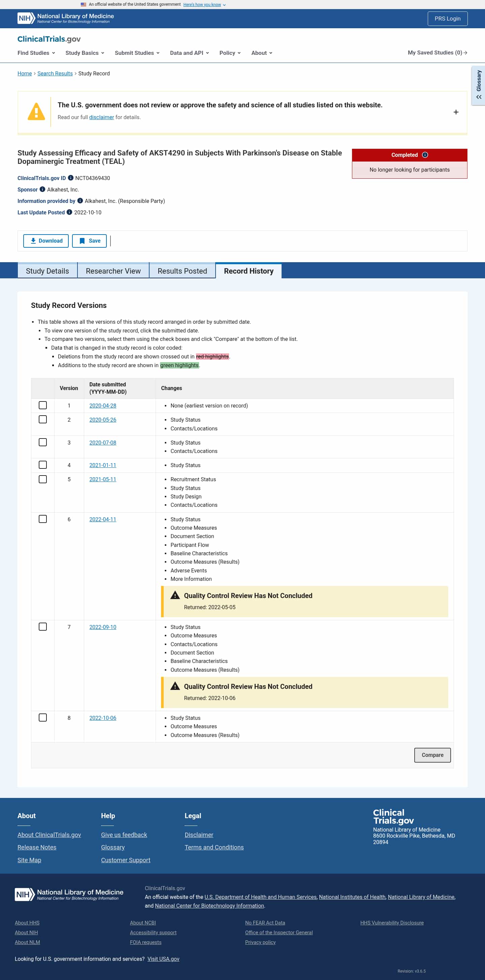View the version dated 2021-01-11
This screenshot has width=485, height=980.
click(x=103, y=465)
